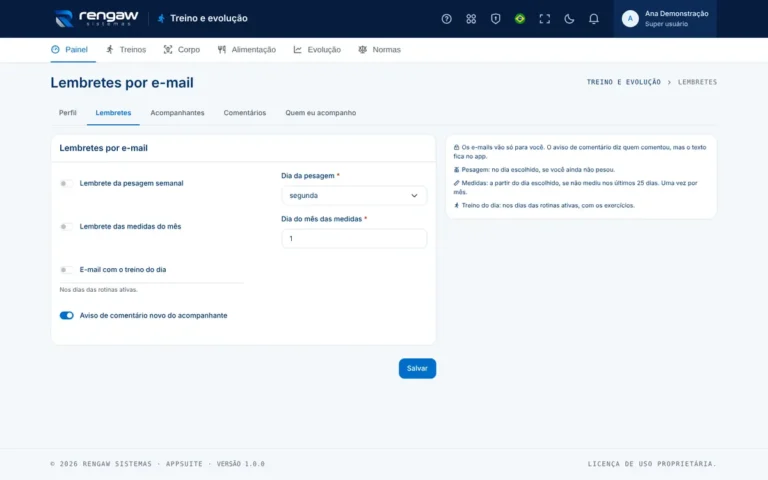Click the Normas scales icon

click(362, 49)
